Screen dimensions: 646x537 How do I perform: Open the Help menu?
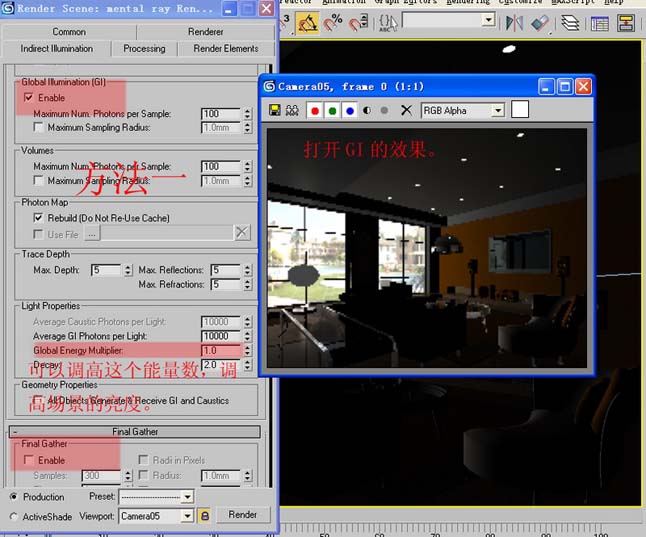pos(614,2)
